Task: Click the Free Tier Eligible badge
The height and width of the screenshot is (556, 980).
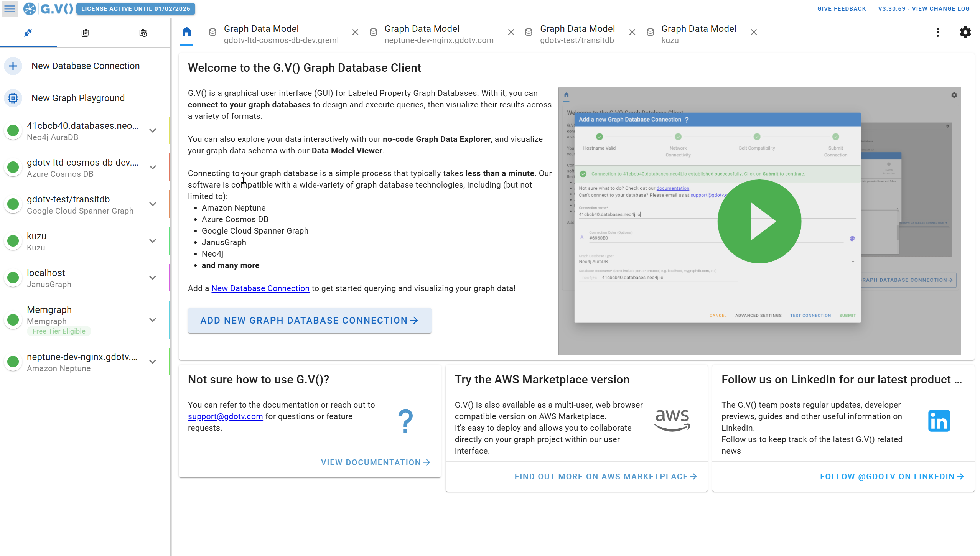Action: pos(59,331)
